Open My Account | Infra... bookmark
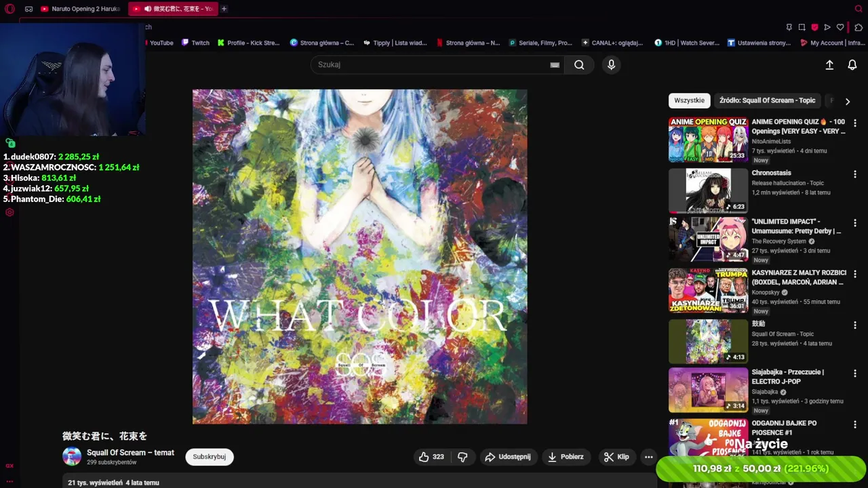Screen dimensions: 868x488 point(832,43)
